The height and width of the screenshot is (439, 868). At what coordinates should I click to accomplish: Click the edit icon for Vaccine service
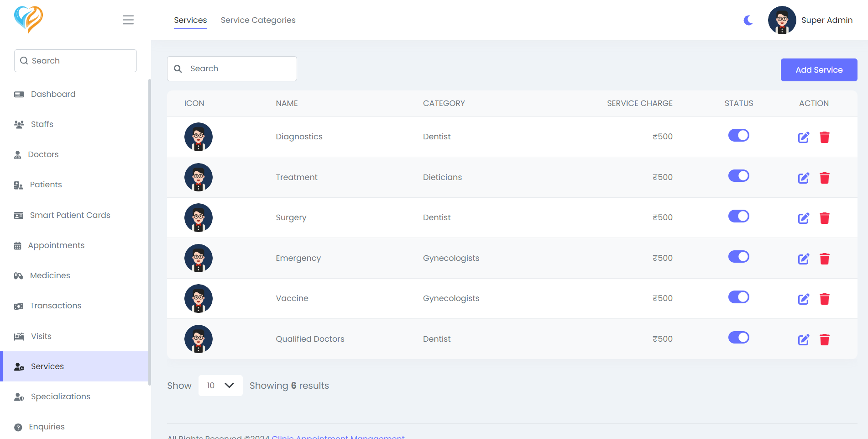coord(803,299)
